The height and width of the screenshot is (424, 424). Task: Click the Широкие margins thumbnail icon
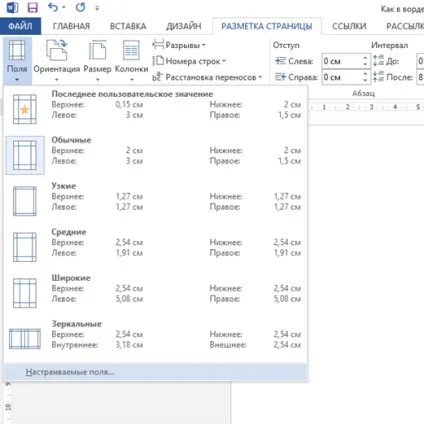pos(25,293)
